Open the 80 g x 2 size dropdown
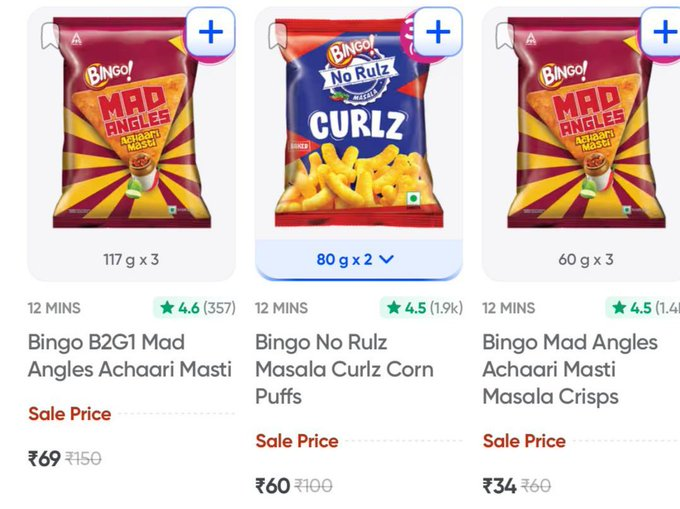This screenshot has width=680, height=509. (356, 259)
